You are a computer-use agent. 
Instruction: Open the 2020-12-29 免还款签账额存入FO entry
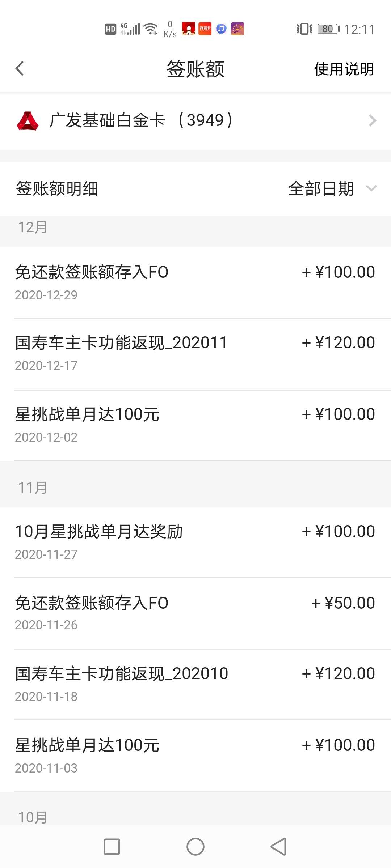[195, 283]
